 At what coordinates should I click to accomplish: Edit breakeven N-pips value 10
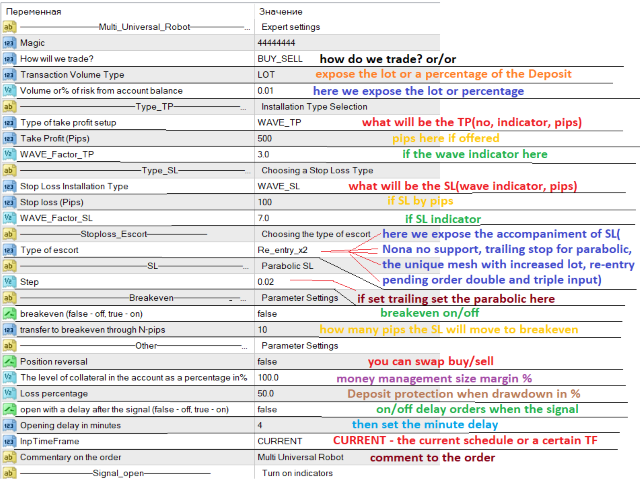pos(262,329)
